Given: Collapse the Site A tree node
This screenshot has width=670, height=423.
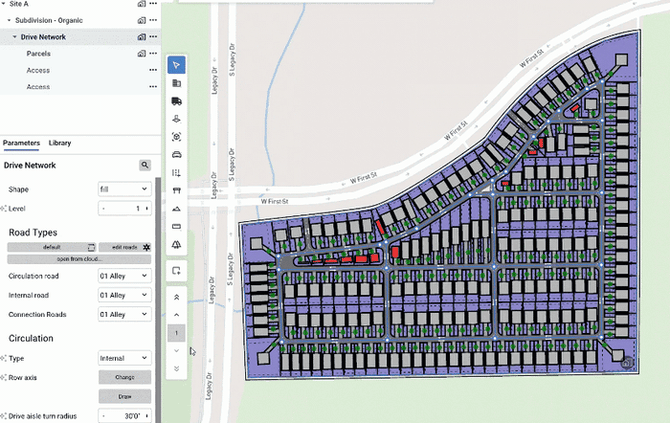Looking at the screenshot, I should (x=3, y=4).
